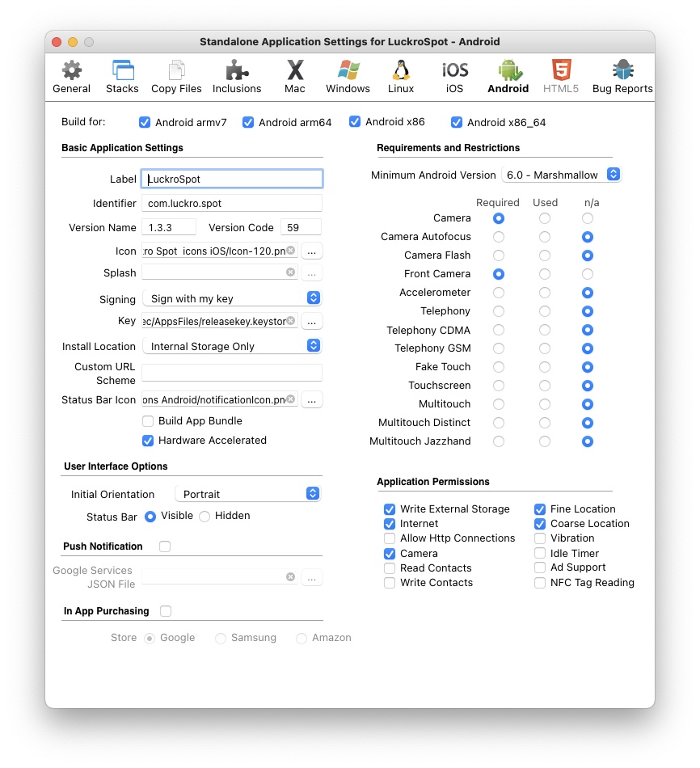Viewport: 700px width, 768px height.
Task: Open the Initial Orientation dropdown
Action: click(247, 494)
